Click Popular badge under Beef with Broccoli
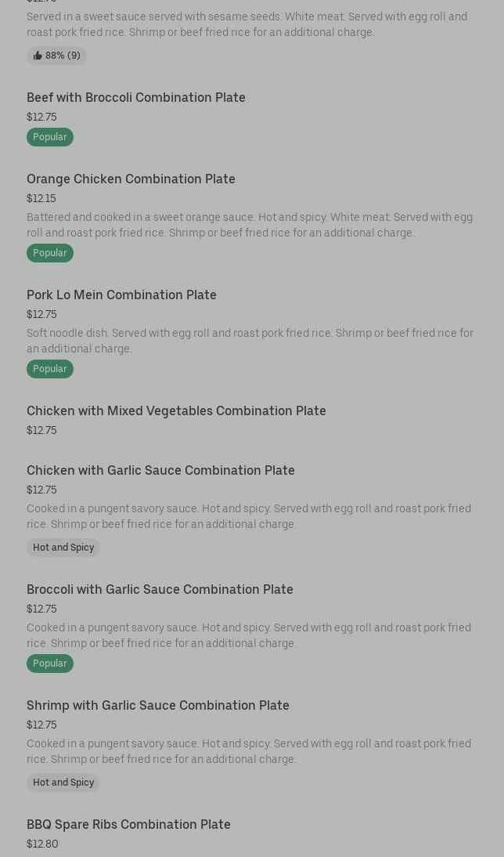 click(50, 137)
